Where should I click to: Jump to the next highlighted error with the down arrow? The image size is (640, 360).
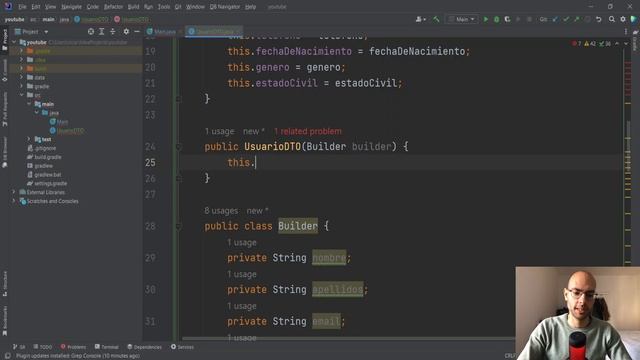pyautogui.click(x=626, y=44)
